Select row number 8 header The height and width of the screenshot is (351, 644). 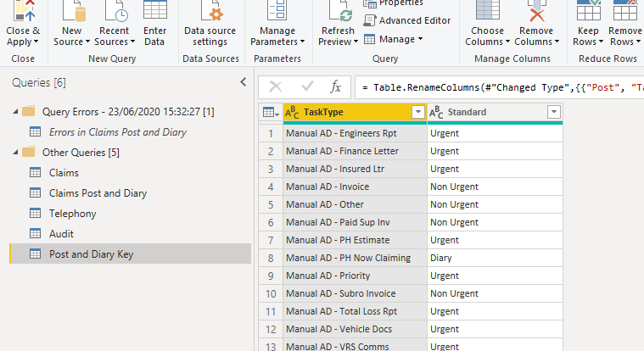(x=271, y=258)
